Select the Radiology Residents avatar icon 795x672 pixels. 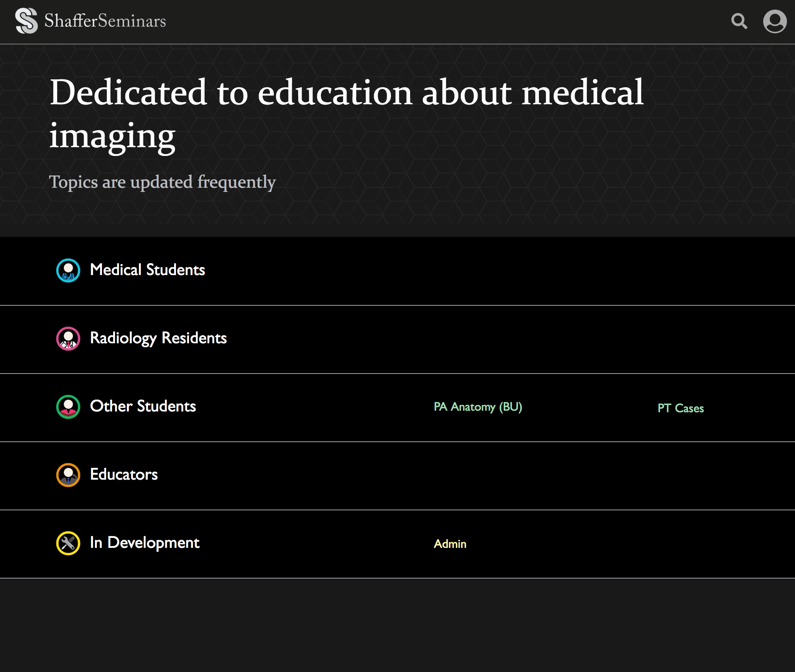[68, 339]
